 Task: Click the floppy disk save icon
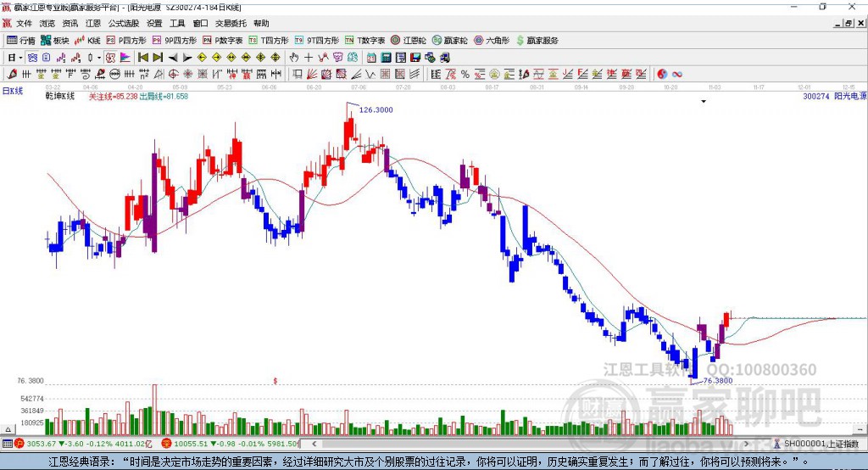tap(415, 58)
